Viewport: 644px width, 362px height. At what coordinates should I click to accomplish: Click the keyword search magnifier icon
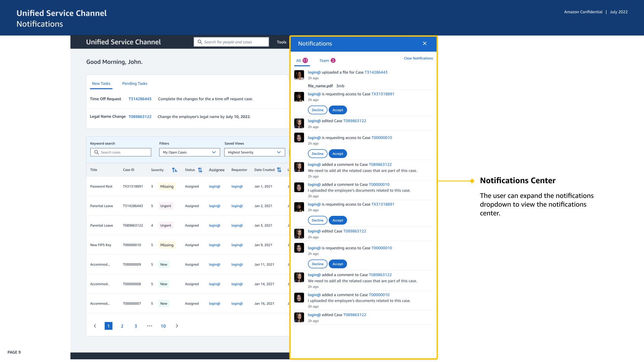[97, 152]
